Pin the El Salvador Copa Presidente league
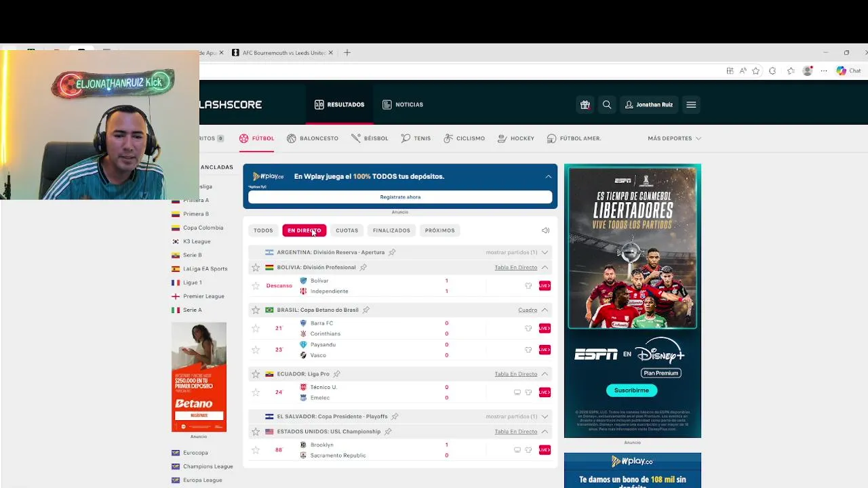The height and width of the screenshot is (488, 868). [395, 416]
